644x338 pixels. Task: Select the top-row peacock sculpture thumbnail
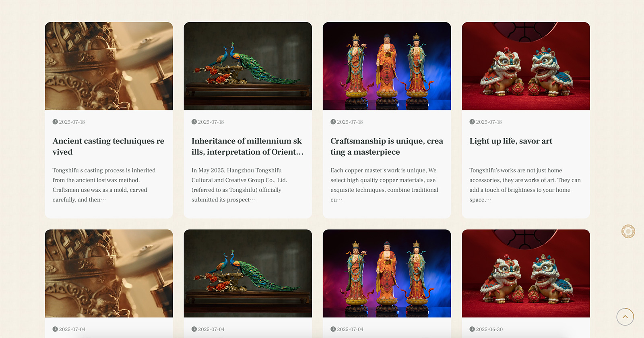coord(248,66)
